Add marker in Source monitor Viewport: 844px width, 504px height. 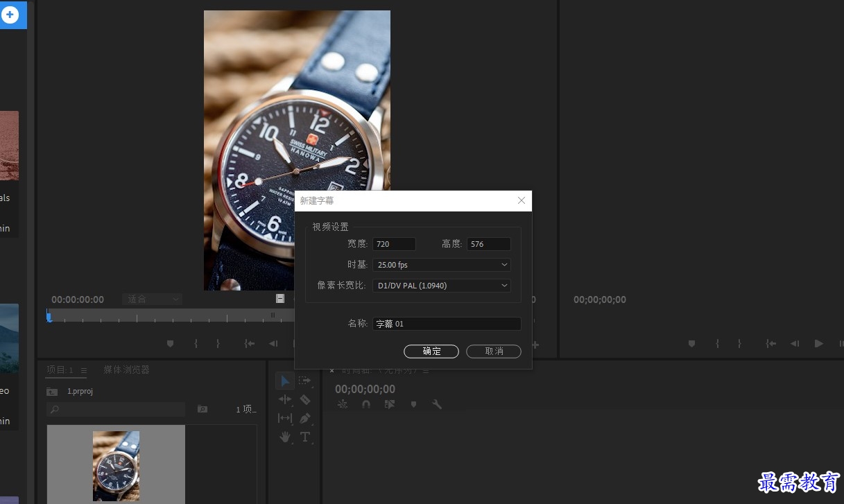point(170,344)
